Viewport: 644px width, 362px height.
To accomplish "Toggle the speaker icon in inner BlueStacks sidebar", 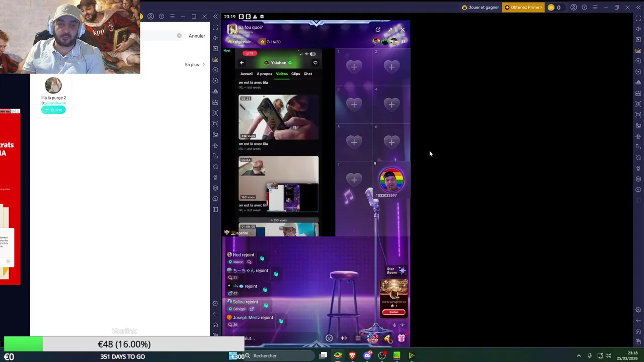I will pyautogui.click(x=215, y=38).
